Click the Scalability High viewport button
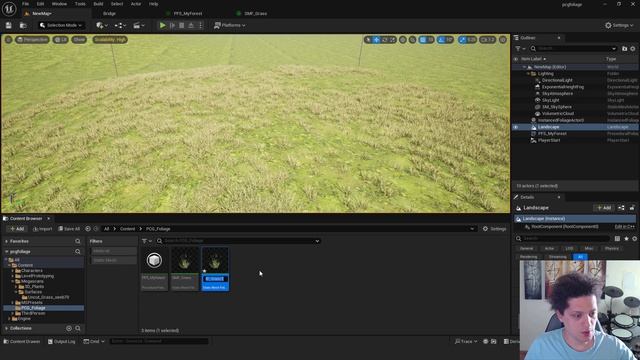 tap(110, 40)
